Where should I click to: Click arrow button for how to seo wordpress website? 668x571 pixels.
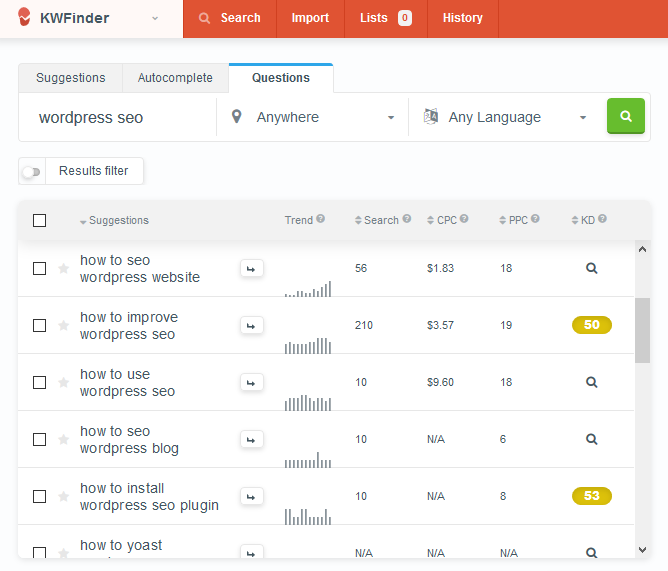pyautogui.click(x=251, y=268)
